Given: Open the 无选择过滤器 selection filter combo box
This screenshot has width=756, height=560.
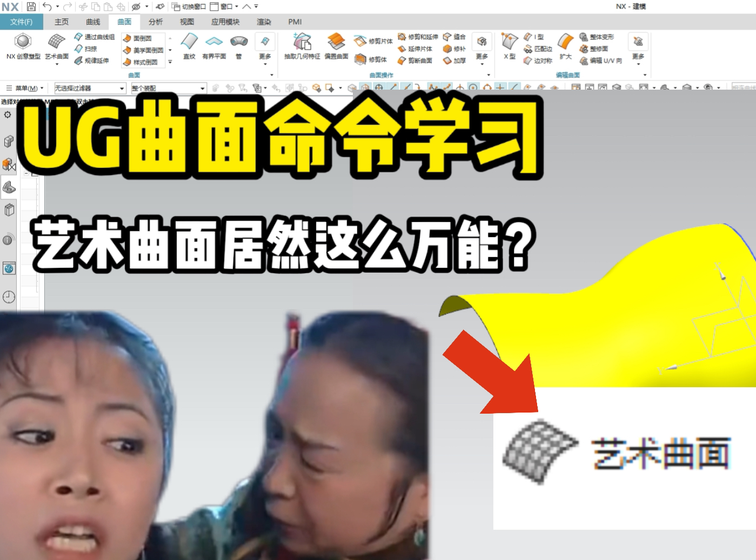Looking at the screenshot, I should (x=90, y=88).
